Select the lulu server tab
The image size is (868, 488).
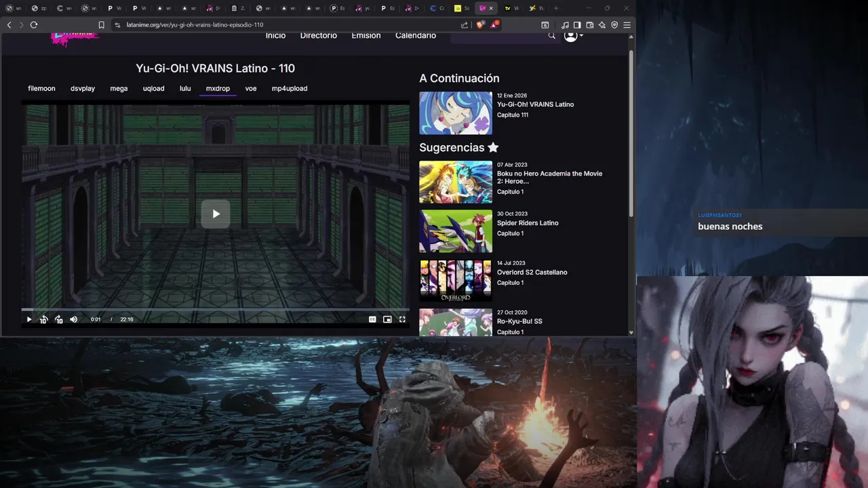coord(185,89)
